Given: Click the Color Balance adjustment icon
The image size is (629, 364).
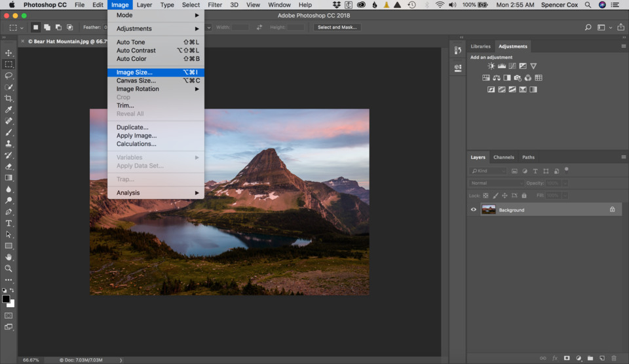Looking at the screenshot, I should 497,78.
